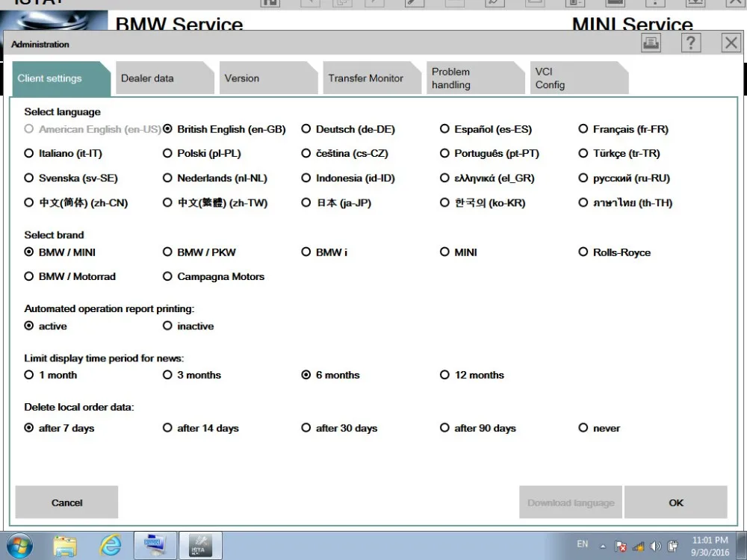
Task: Select the Rolls-Royce brand
Action: click(x=615, y=252)
